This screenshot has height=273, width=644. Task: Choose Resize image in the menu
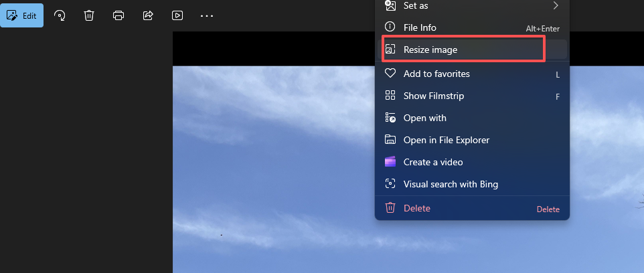point(430,50)
